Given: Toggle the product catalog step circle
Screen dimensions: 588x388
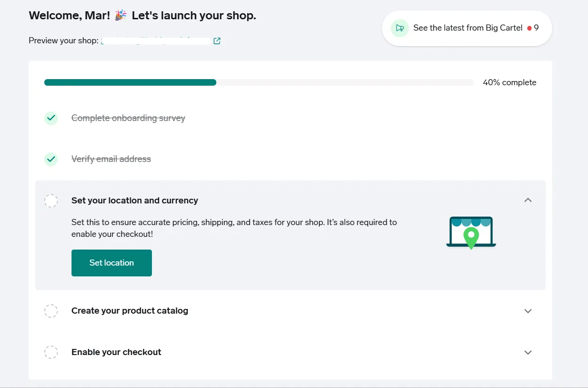Looking at the screenshot, I should click(51, 311).
